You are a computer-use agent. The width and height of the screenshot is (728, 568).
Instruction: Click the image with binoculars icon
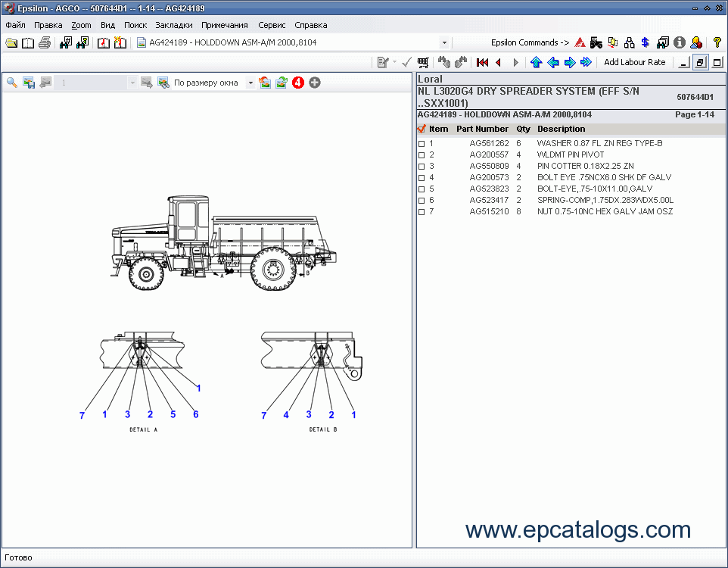pos(163,83)
